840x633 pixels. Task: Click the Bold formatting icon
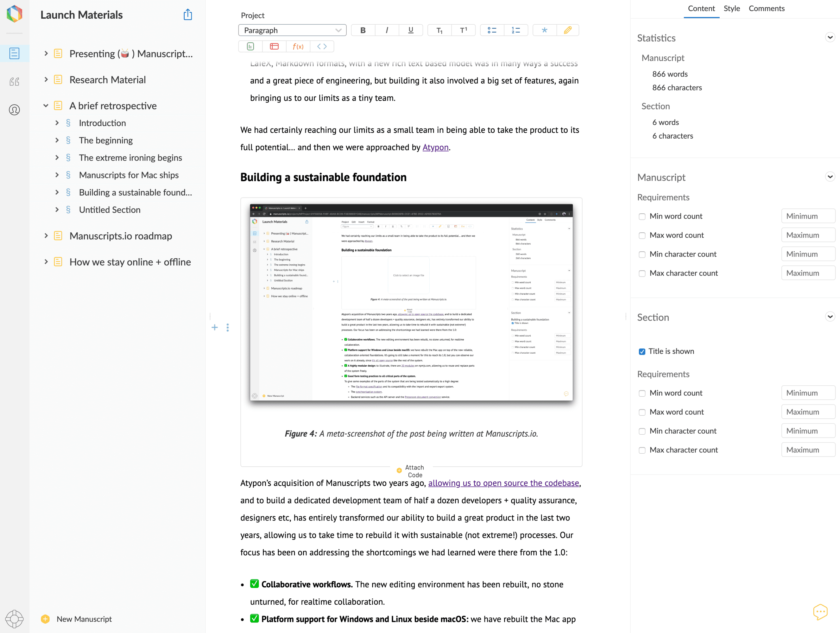click(363, 30)
